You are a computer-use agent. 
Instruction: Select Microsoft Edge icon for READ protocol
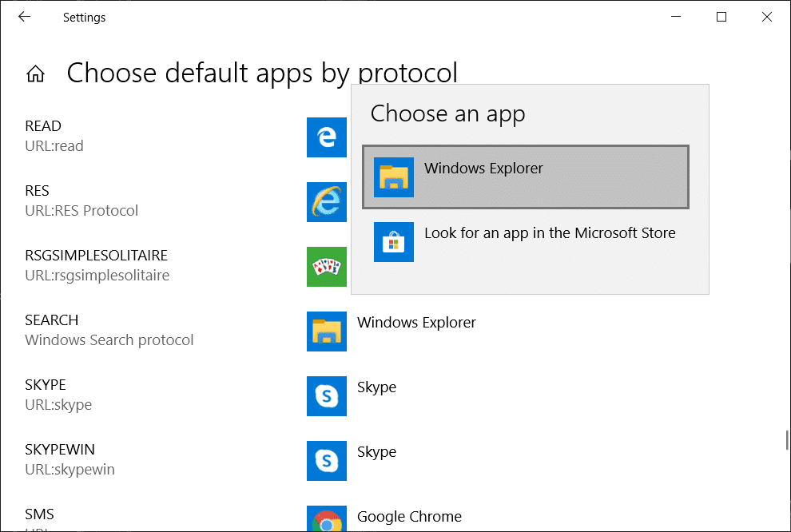point(326,137)
